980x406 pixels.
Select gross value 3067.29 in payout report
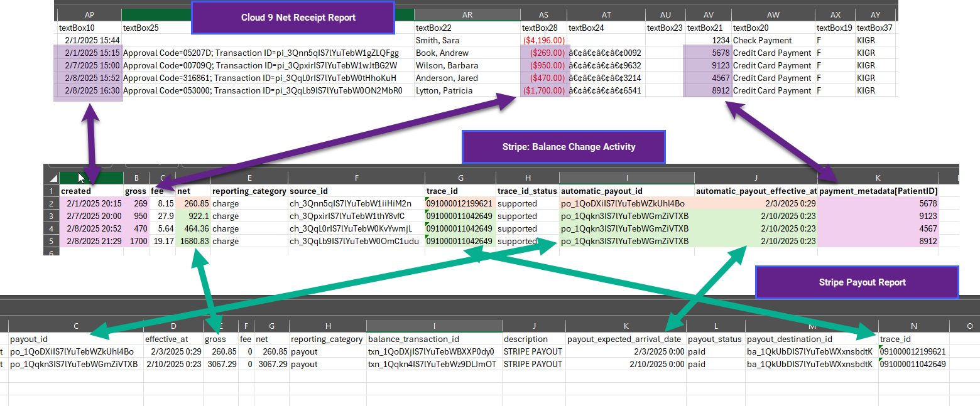[x=220, y=364]
